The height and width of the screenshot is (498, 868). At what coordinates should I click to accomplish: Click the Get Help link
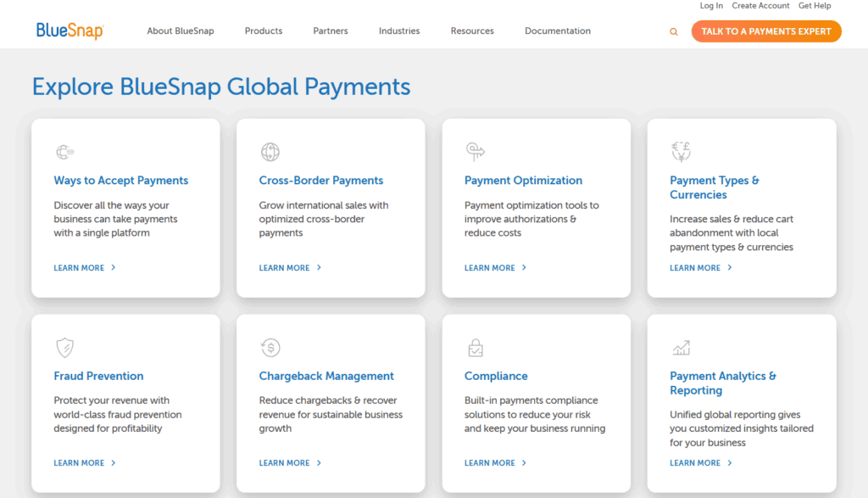pyautogui.click(x=815, y=6)
